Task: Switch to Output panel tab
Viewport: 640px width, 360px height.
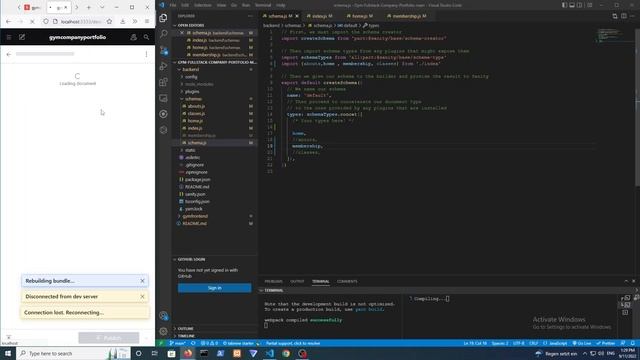Action: [x=297, y=281]
